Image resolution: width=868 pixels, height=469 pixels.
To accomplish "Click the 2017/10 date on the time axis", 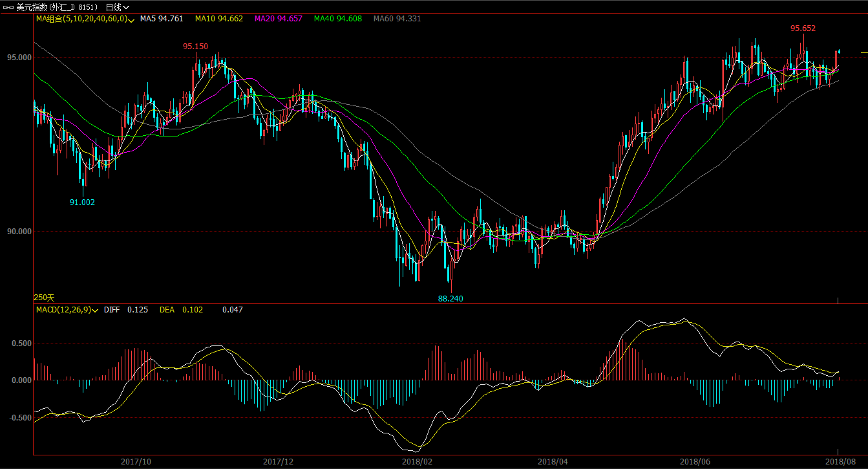I will [136, 462].
